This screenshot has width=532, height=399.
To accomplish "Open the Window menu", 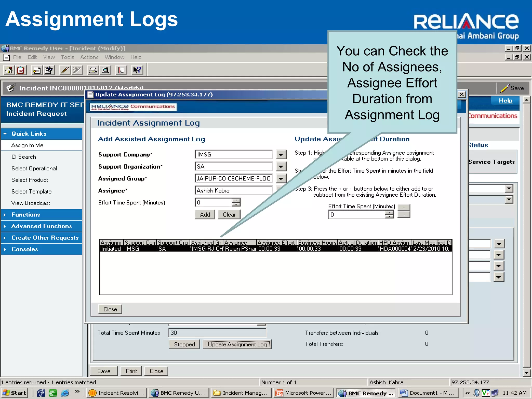I will click(114, 57).
